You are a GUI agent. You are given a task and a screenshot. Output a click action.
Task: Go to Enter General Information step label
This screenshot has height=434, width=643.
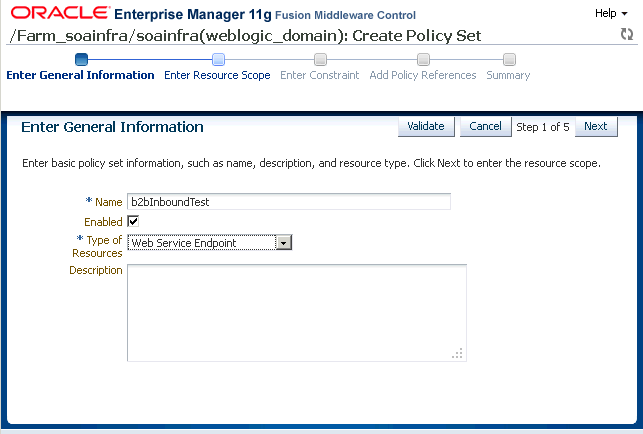click(80, 75)
